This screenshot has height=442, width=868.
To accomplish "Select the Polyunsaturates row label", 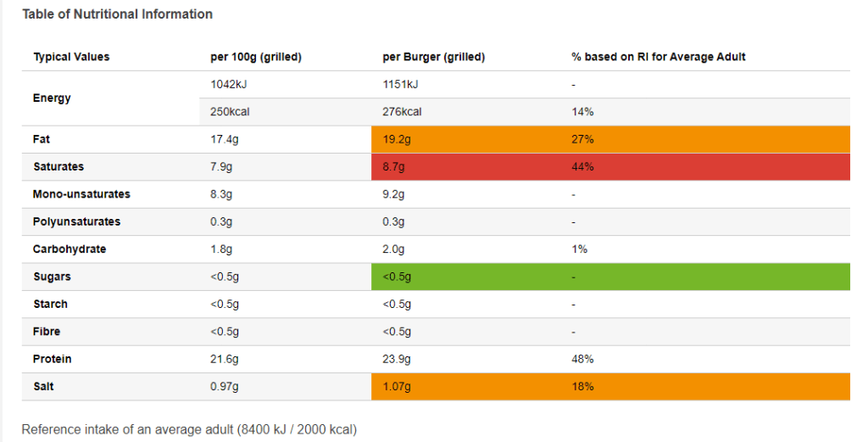I will pos(76,222).
